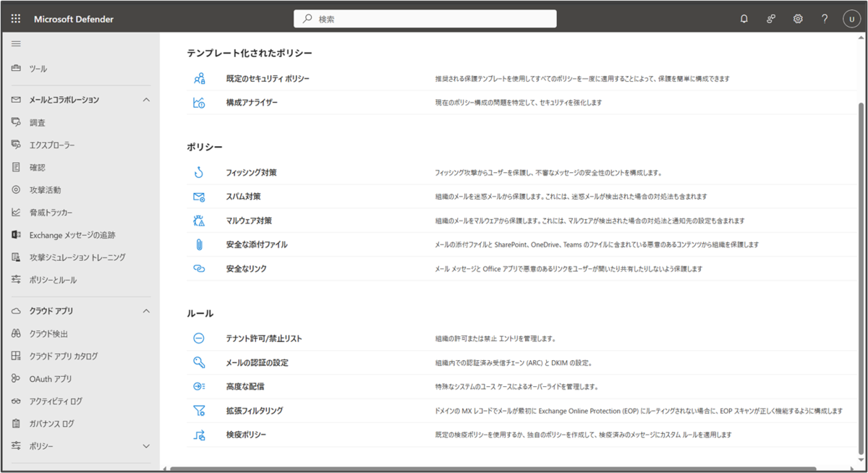
Task: Open テナント許可/禁止リスト rule link
Action: [264, 338]
